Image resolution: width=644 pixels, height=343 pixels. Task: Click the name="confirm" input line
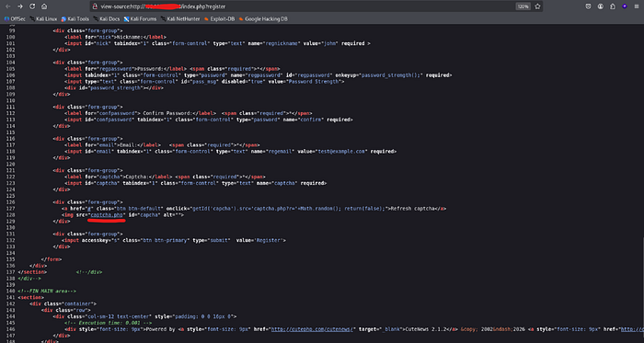coord(209,120)
